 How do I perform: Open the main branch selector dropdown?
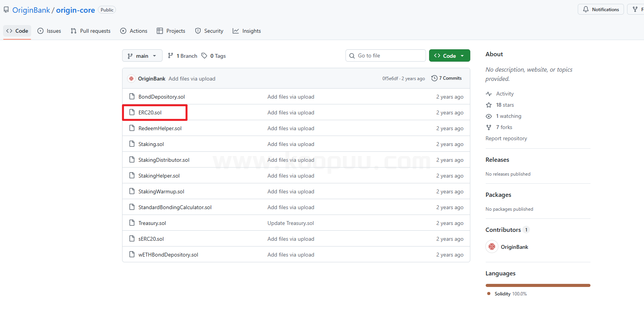[142, 56]
